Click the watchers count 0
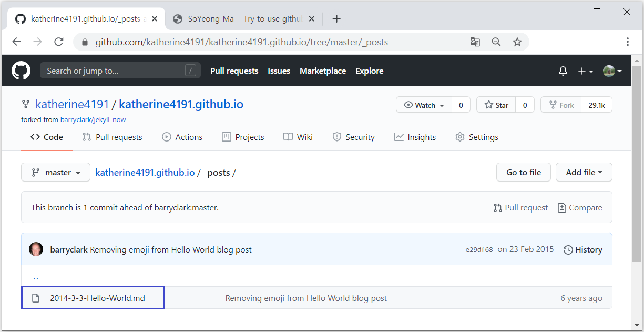The width and height of the screenshot is (644, 332). tap(461, 105)
